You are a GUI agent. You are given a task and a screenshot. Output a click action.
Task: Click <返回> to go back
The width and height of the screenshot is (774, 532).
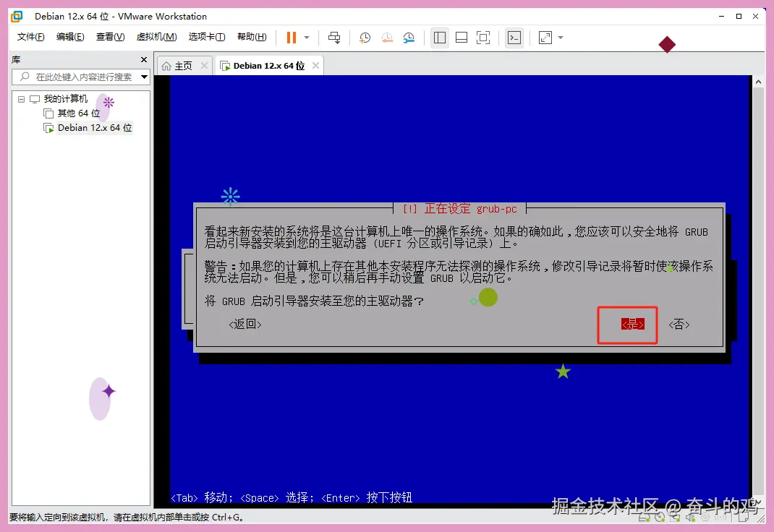(245, 325)
